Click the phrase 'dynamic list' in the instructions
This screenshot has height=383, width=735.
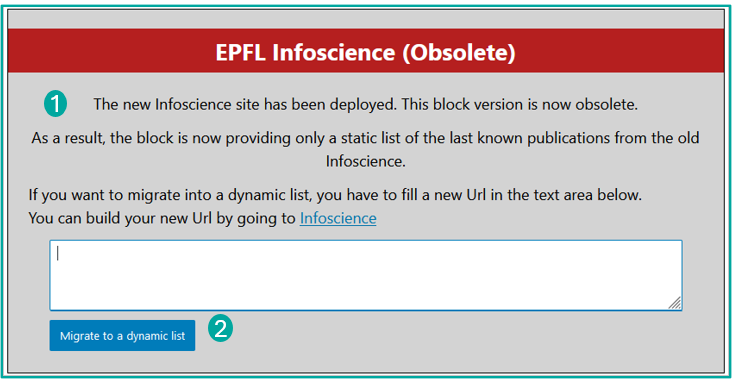click(x=269, y=195)
